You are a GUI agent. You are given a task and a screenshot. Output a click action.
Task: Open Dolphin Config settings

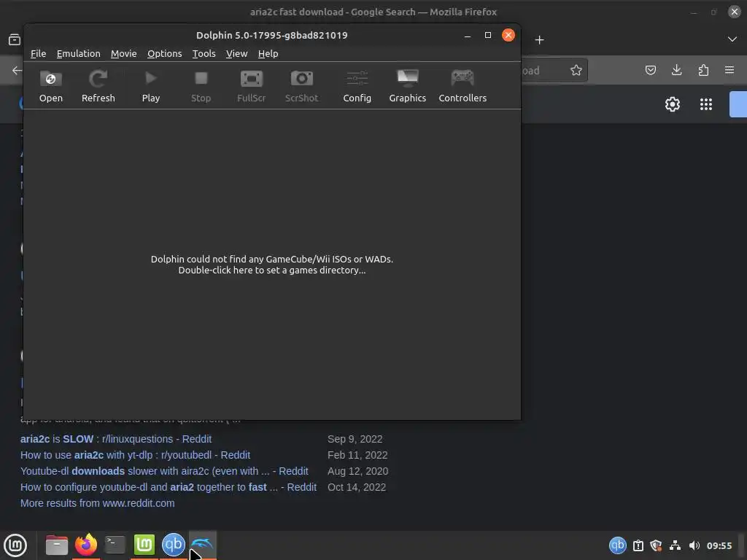click(x=357, y=86)
